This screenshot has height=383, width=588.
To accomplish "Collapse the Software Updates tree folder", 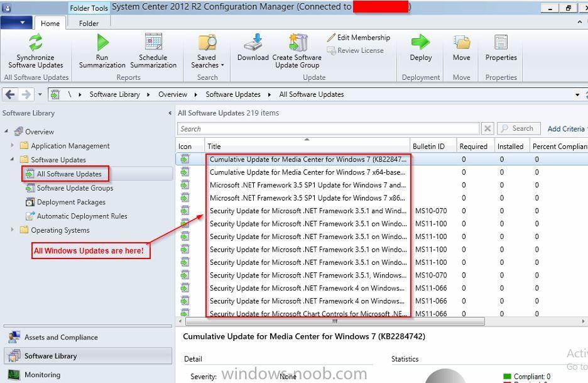I will tap(12, 159).
